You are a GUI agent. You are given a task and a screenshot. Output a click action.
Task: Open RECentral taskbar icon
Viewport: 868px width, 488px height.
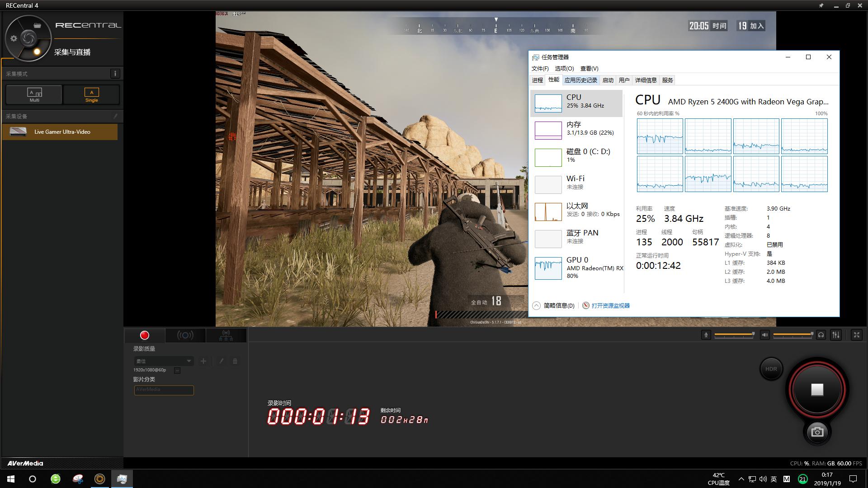pos(99,479)
